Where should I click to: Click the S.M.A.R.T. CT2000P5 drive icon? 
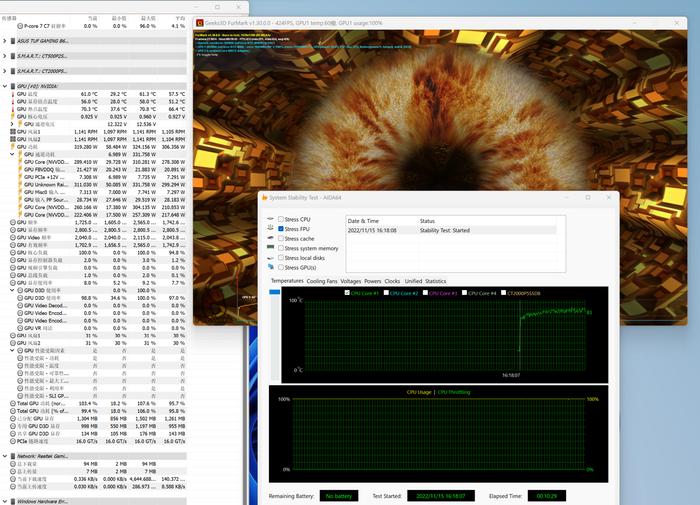[12, 71]
